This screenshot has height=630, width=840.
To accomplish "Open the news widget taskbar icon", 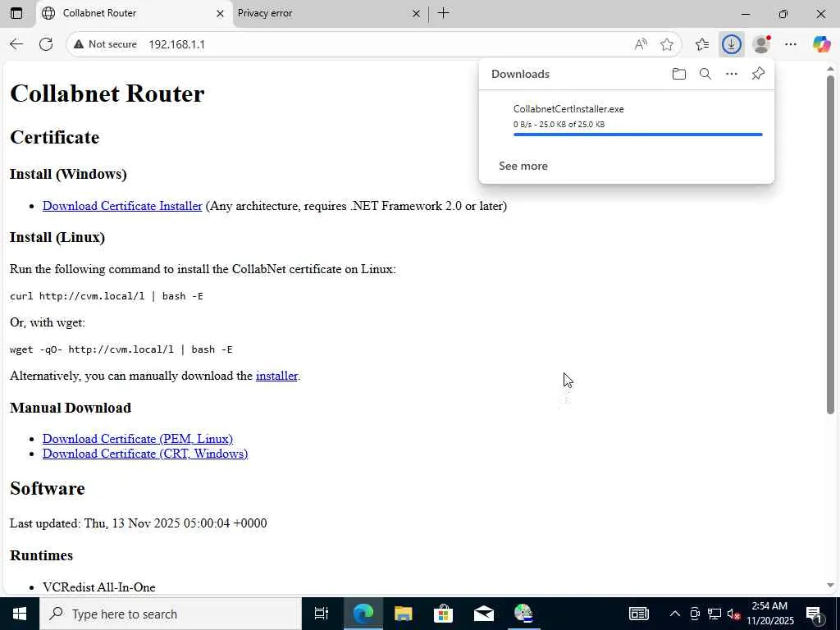I will coord(638,614).
